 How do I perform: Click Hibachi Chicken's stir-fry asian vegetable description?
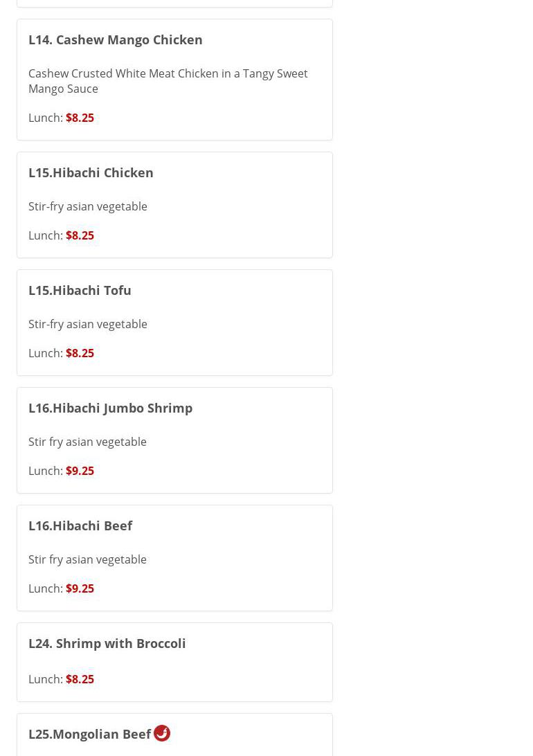tap(88, 206)
